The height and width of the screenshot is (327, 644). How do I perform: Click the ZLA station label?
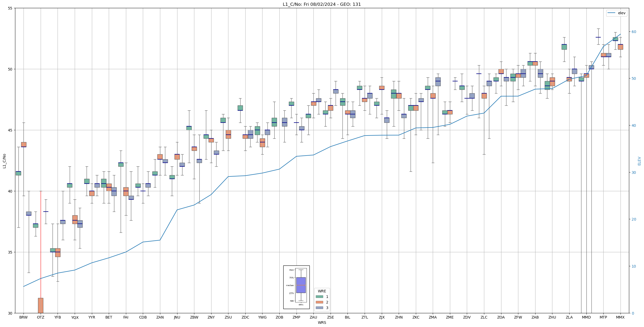coord(569,317)
